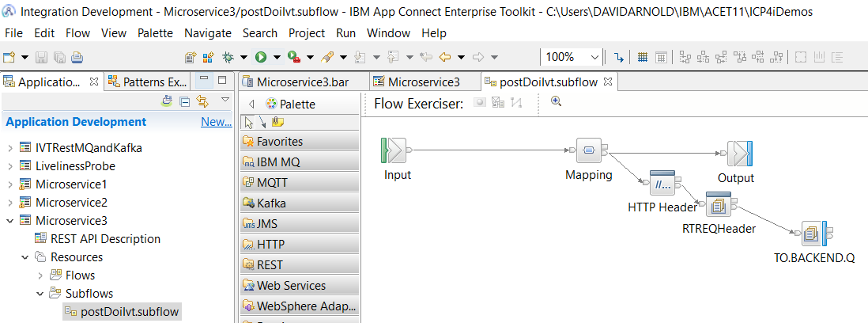Screen dimensions: 868x323
Task: Select the Palette comment note tool
Action: pyautogui.click(x=277, y=122)
